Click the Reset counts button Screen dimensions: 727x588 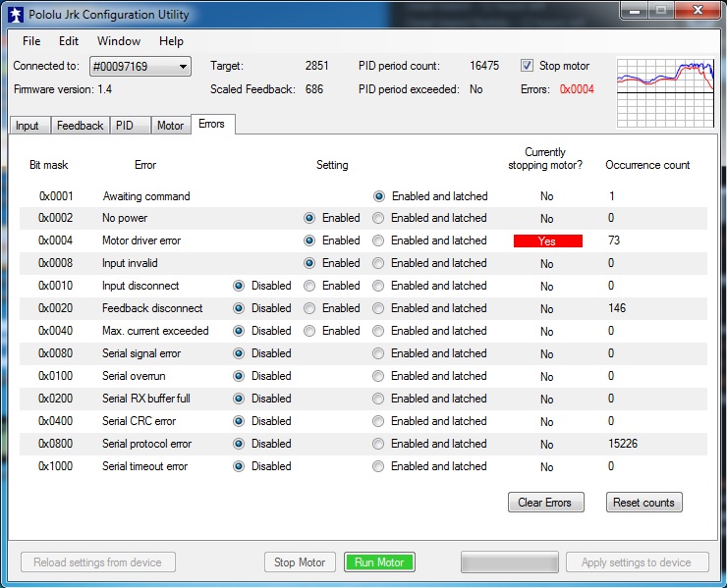click(x=644, y=503)
